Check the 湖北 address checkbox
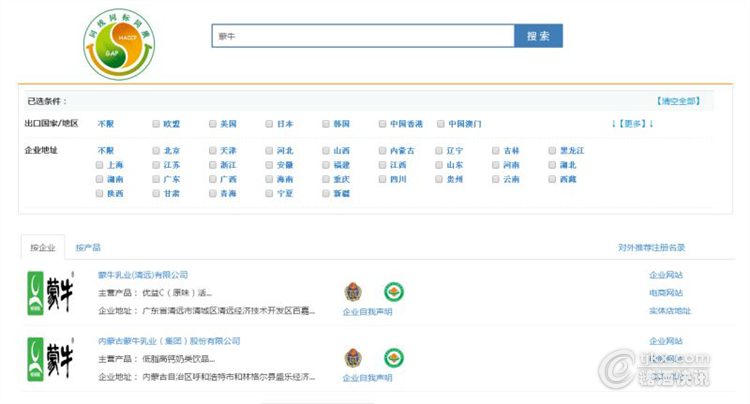Screen dimensions: 750x404 (x=552, y=165)
